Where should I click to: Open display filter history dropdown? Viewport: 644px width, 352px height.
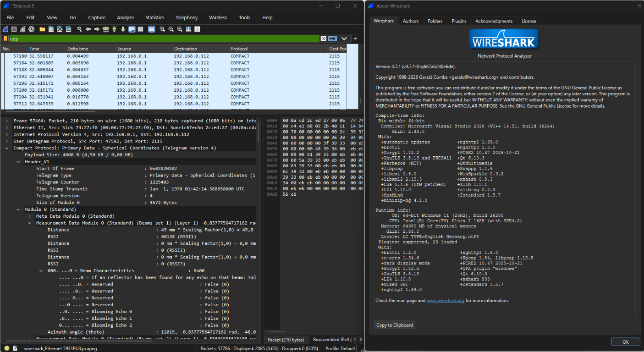344,38
